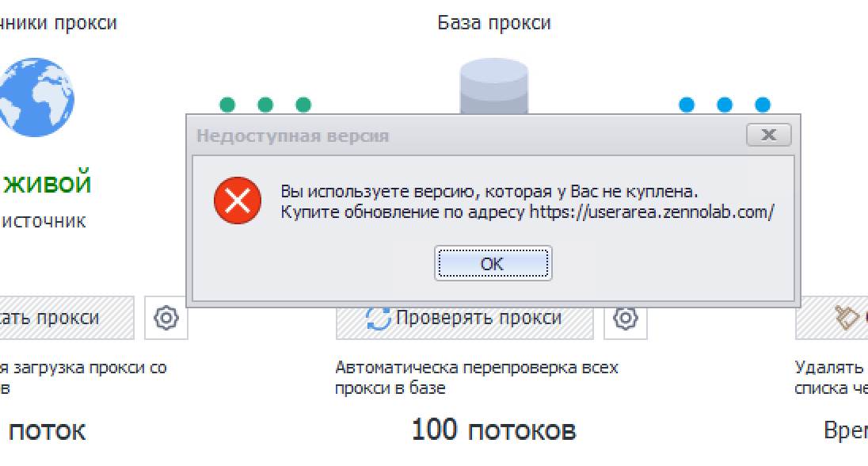Click the green "живой" status text
868x466 pixels.
coord(48,185)
